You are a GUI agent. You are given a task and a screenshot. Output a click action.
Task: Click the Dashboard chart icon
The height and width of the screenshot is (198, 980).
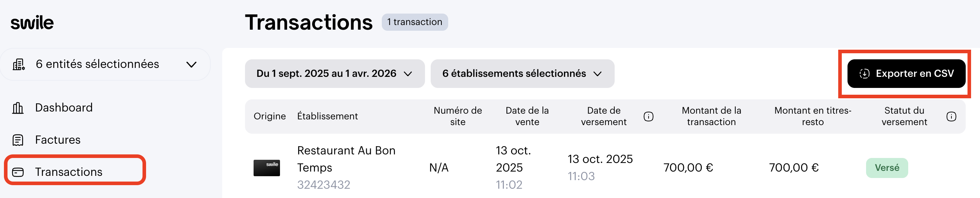point(18,108)
